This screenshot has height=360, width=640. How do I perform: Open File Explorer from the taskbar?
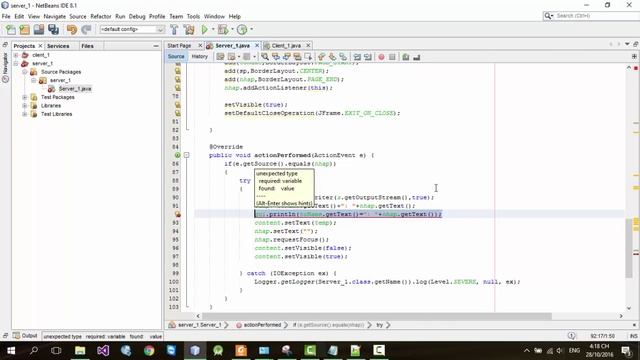[x=80, y=351]
